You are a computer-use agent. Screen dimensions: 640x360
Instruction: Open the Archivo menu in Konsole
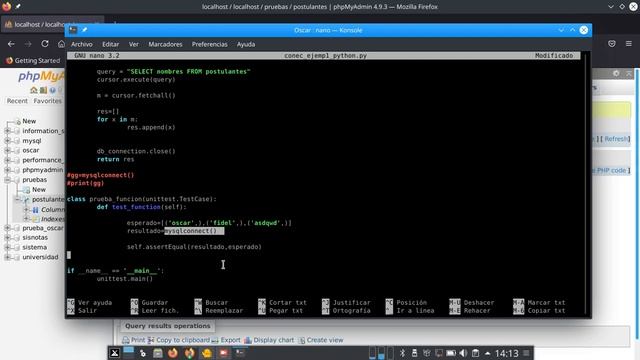click(x=82, y=44)
